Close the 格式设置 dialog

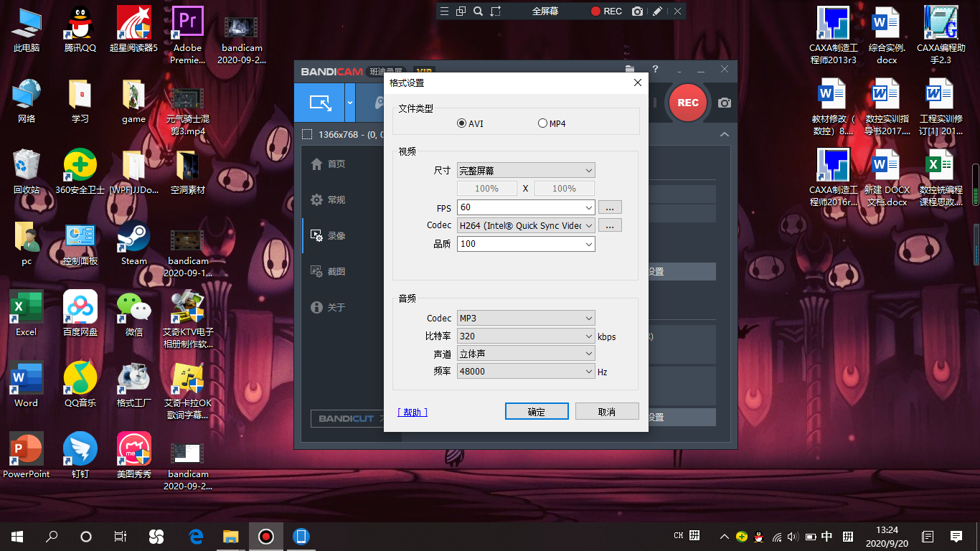tap(637, 83)
